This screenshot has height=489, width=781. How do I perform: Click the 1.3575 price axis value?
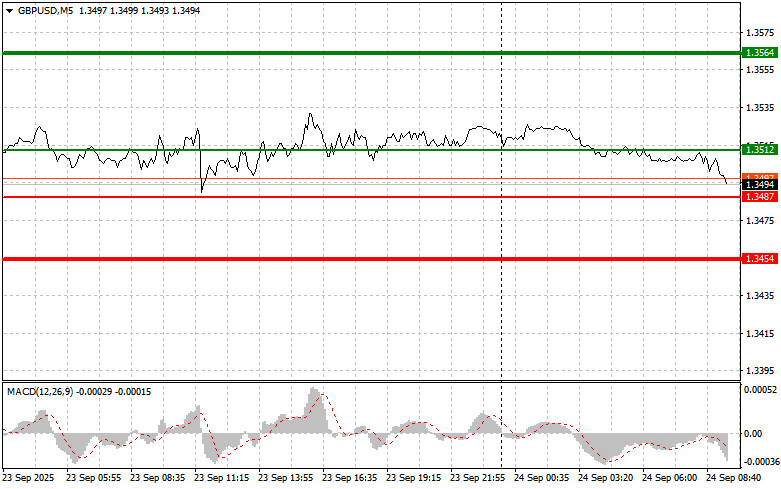[761, 33]
